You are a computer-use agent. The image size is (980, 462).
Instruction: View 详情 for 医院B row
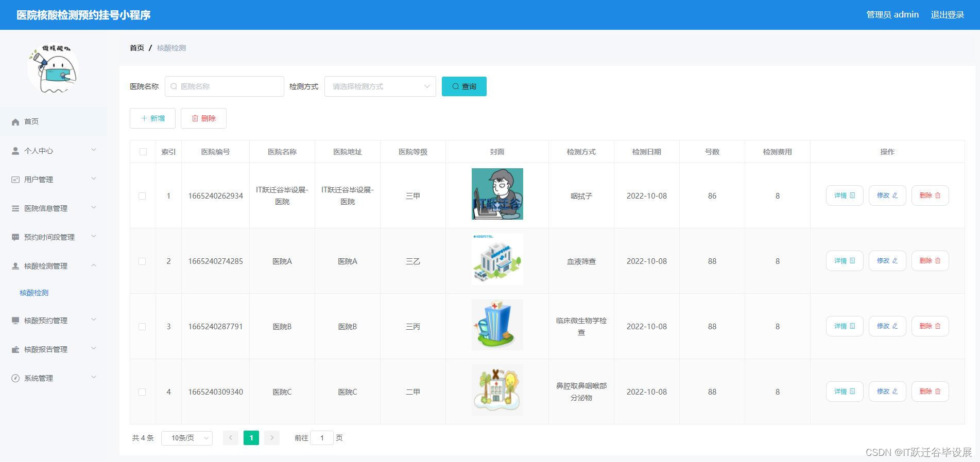(x=845, y=326)
